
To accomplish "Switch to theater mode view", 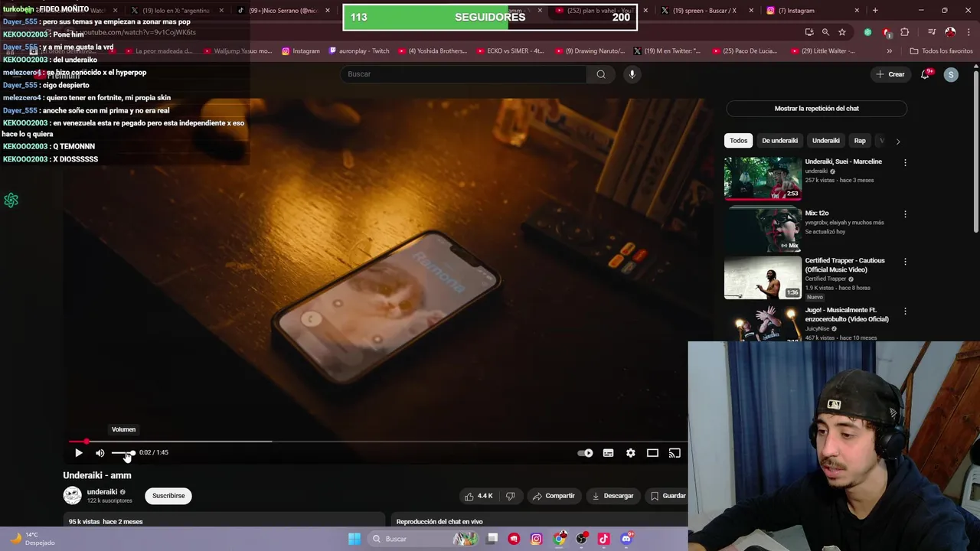I will (x=652, y=453).
